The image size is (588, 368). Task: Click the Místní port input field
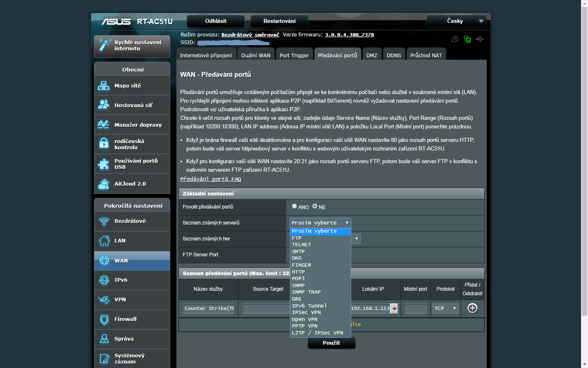pyautogui.click(x=416, y=309)
